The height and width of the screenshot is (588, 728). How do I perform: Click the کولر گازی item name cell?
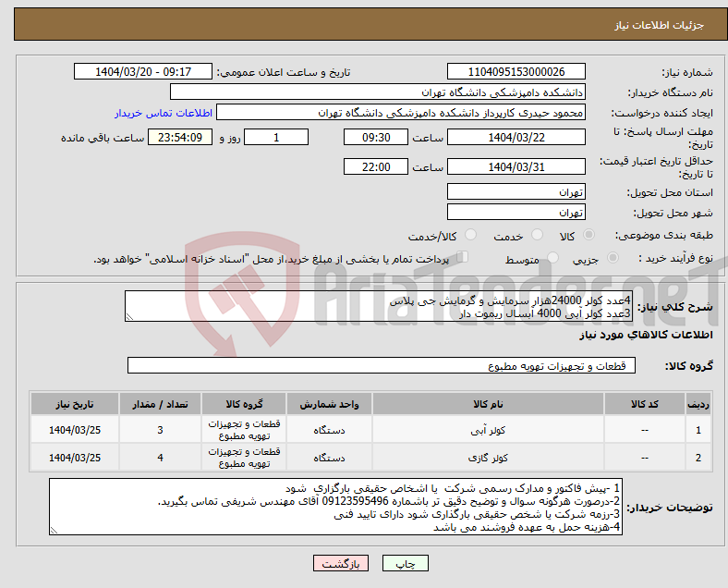488,458
